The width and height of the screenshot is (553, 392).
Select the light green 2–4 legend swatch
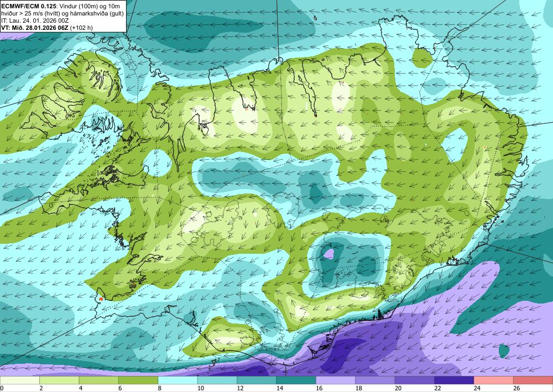coord(59,380)
